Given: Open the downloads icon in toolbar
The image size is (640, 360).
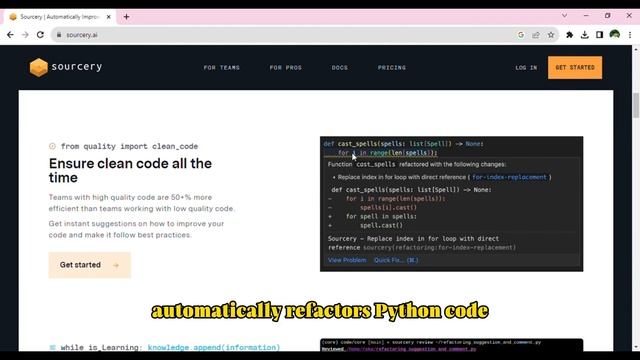Looking at the screenshot, I should coord(584,35).
